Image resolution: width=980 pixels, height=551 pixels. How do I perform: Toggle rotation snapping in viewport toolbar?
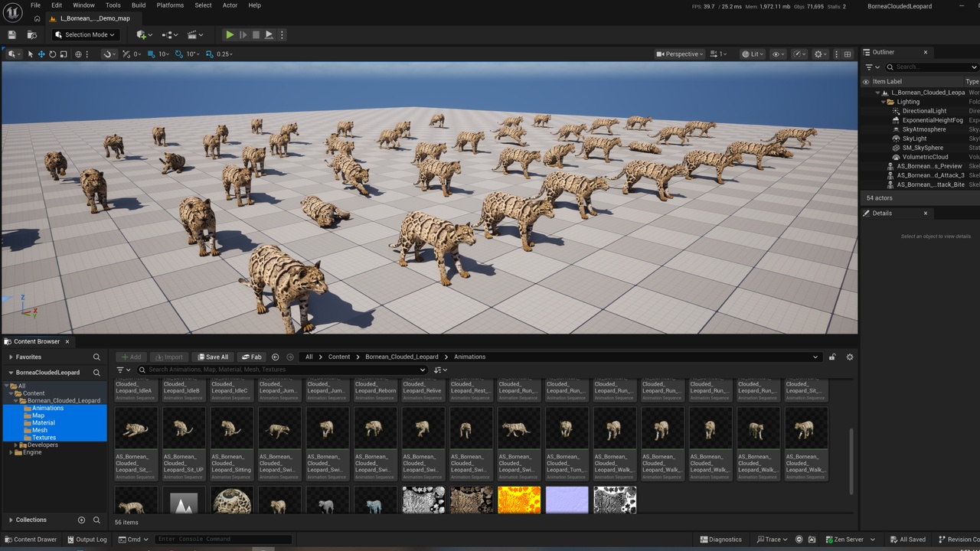(x=179, y=54)
